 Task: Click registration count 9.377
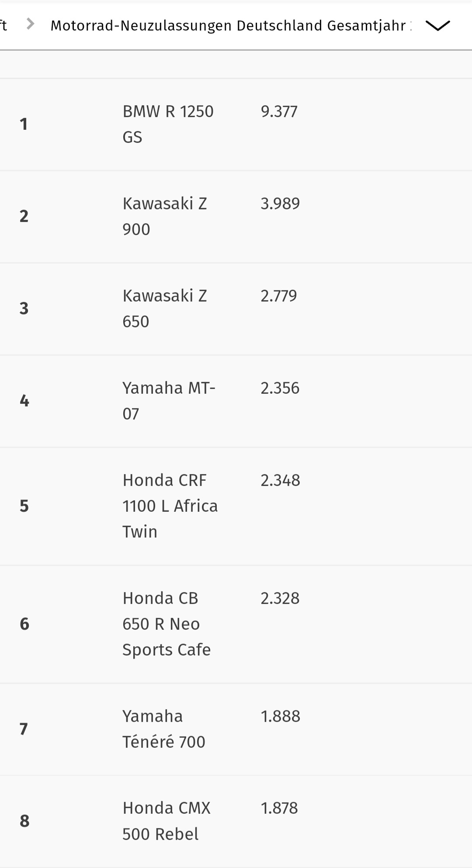[279, 111]
